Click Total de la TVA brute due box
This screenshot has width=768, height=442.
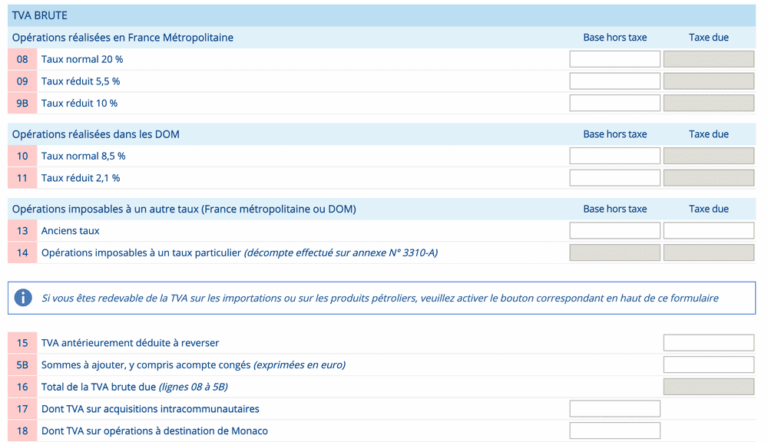point(708,387)
